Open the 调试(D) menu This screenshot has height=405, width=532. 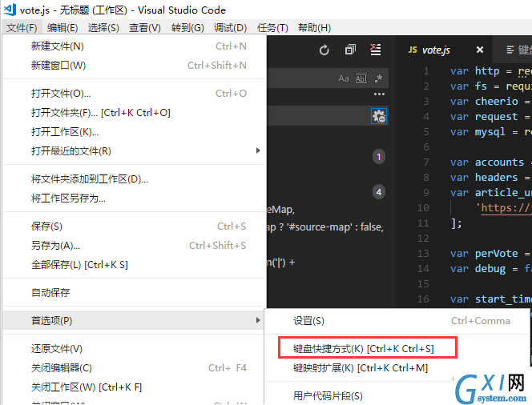coord(231,28)
